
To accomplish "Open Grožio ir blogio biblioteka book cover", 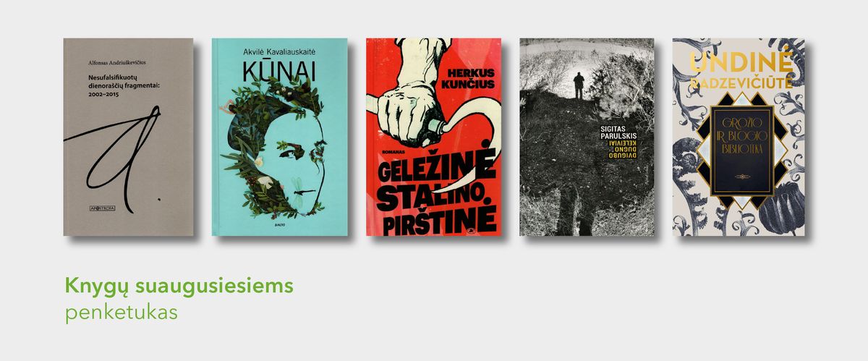I will 739,137.
